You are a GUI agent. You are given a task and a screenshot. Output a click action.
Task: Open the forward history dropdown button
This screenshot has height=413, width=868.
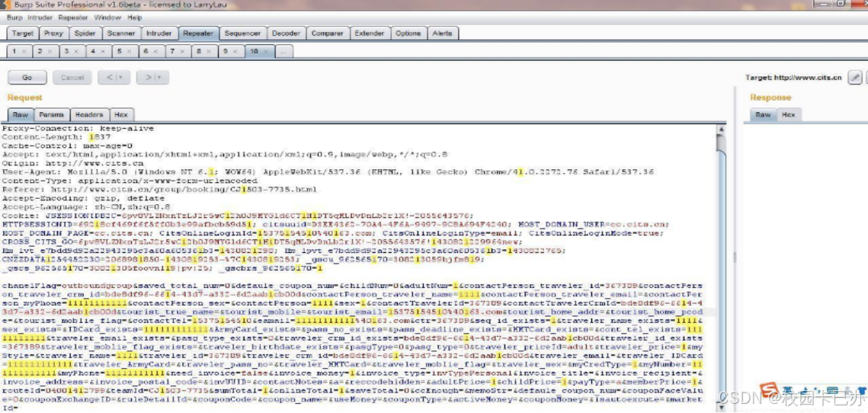pos(152,78)
